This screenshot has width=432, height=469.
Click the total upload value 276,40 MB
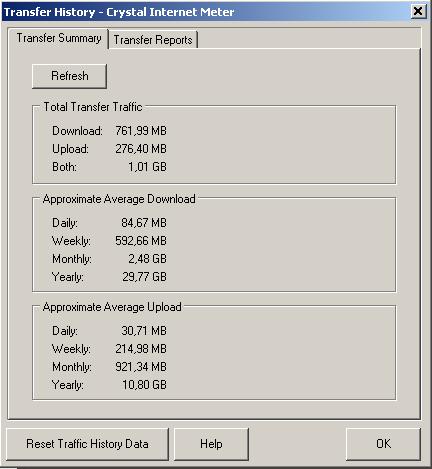pos(141,149)
